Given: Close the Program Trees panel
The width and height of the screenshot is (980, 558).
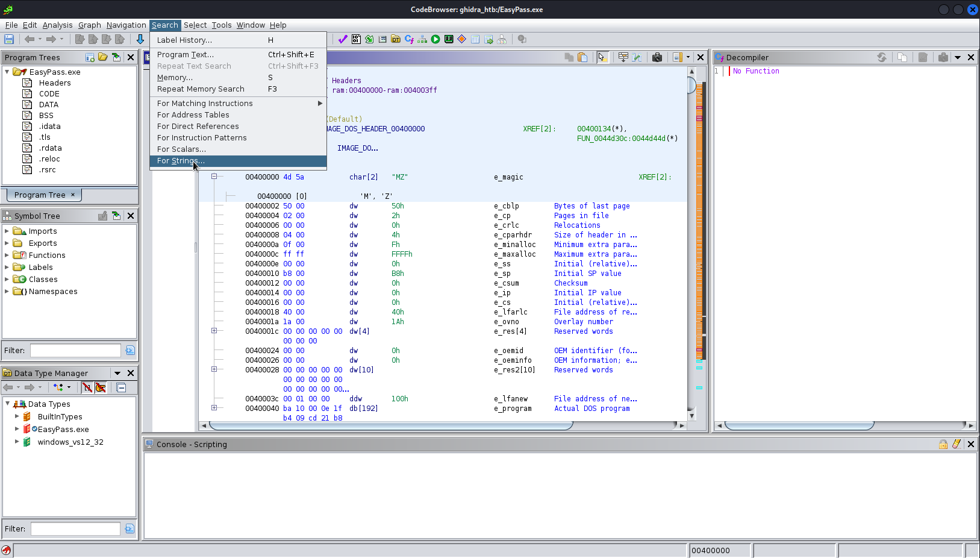Looking at the screenshot, I should point(131,57).
